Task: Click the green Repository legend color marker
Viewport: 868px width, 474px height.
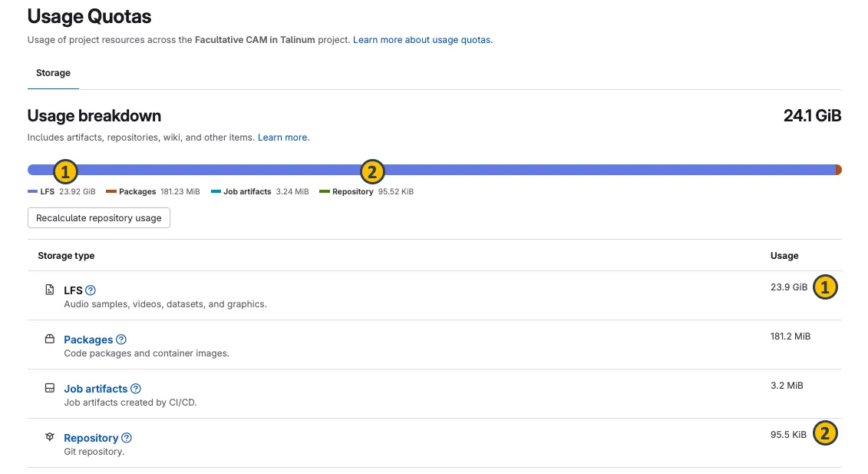Action: coord(325,192)
